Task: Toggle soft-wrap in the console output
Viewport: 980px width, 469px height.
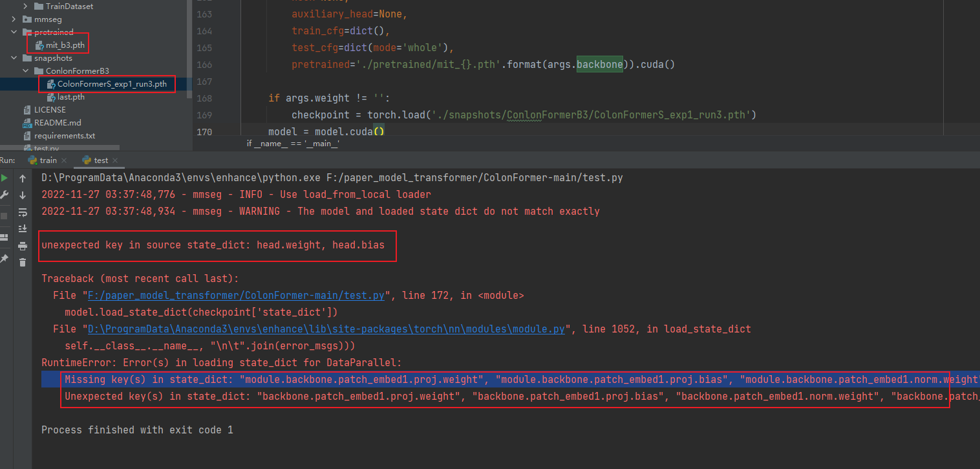Action: [x=23, y=212]
